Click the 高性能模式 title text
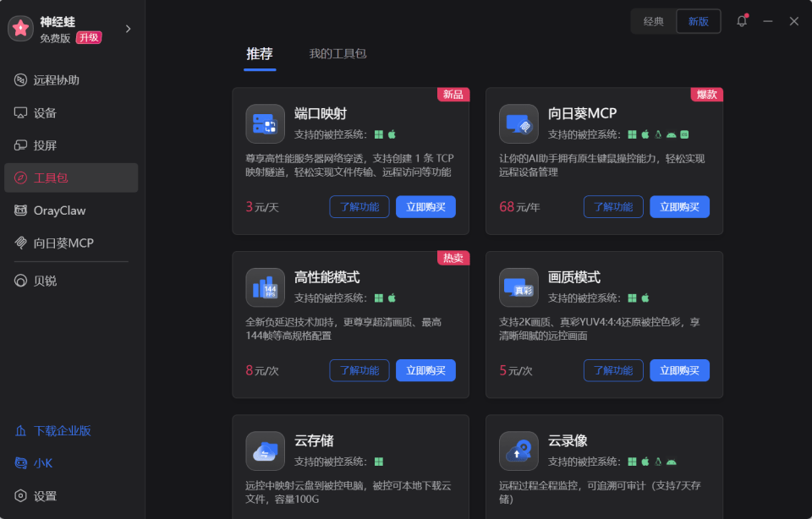812x519 pixels. pos(327,277)
